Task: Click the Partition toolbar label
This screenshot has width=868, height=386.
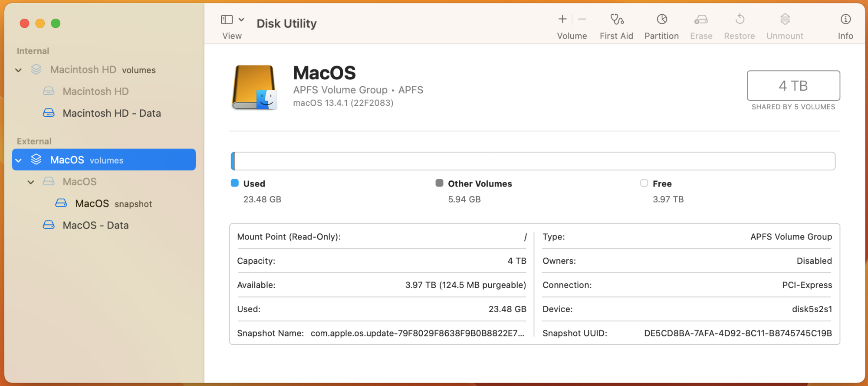Action: pyautogui.click(x=661, y=36)
